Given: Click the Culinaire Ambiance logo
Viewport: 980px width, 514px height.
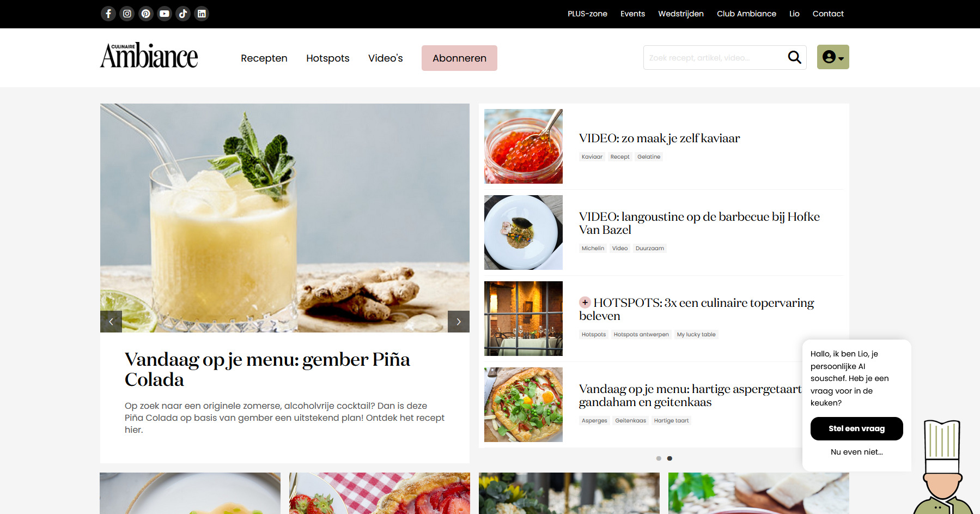Looking at the screenshot, I should point(149,56).
